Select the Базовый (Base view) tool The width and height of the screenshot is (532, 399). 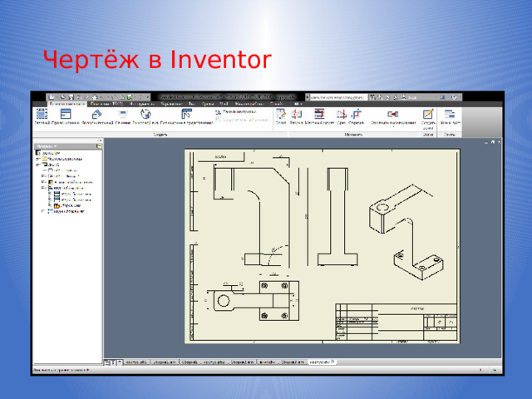coord(42,116)
